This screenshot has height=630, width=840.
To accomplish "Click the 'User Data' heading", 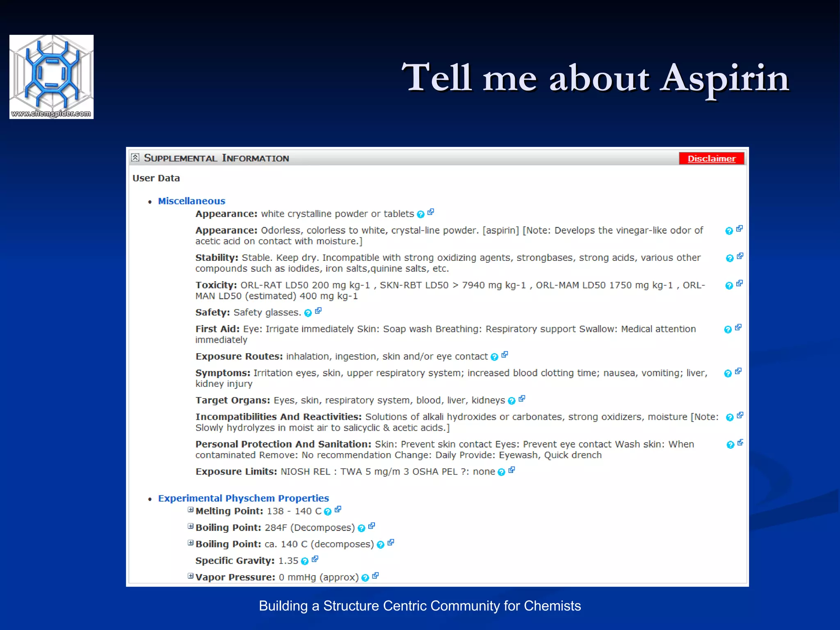I will pos(156,178).
